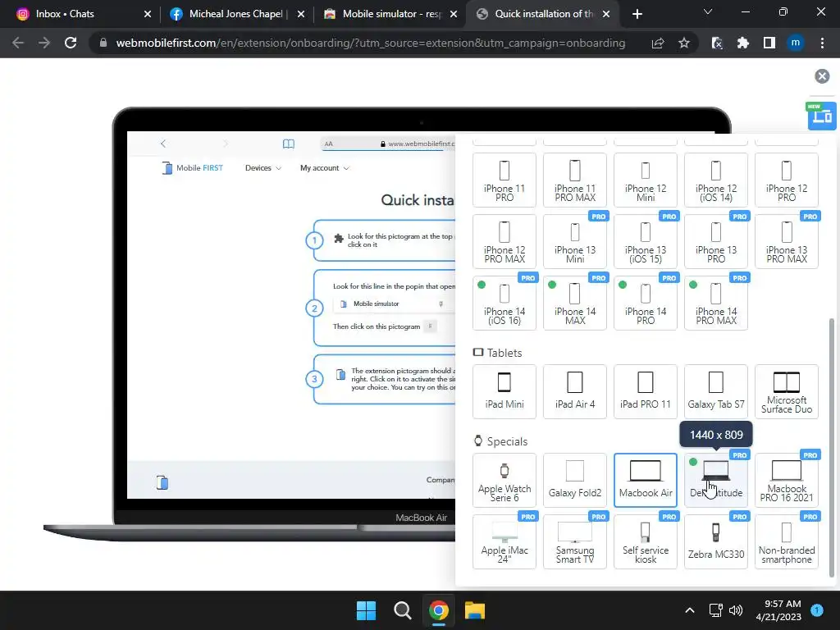Select the iPhone 14 (iOS 16) device
The height and width of the screenshot is (630, 840).
coord(504,304)
